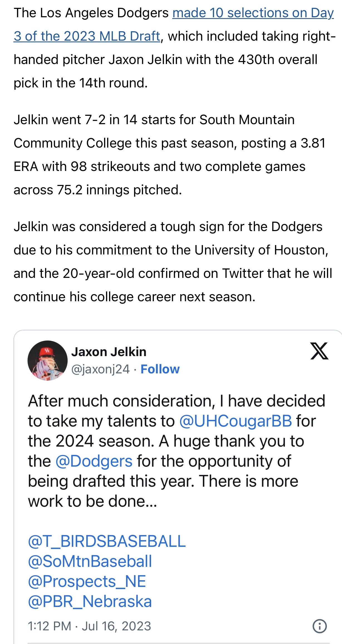Visit the @Dodgers mention
This screenshot has width=342, height=644.
94,461
